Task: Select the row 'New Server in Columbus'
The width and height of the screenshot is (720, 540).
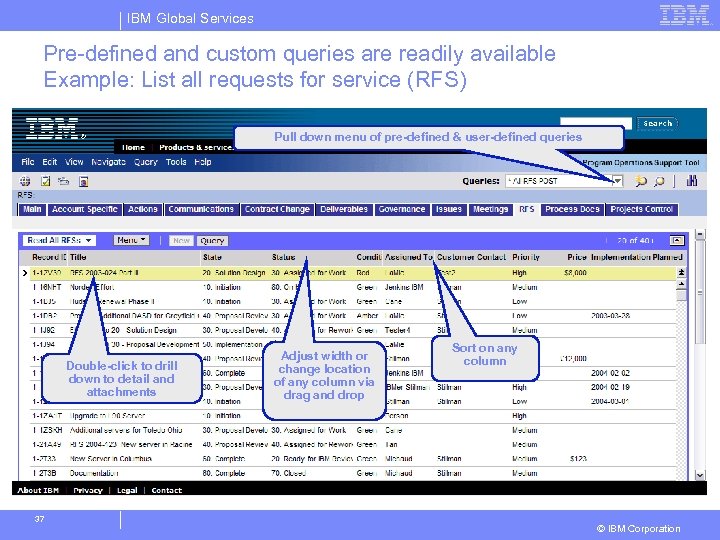Action: [x=354, y=459]
